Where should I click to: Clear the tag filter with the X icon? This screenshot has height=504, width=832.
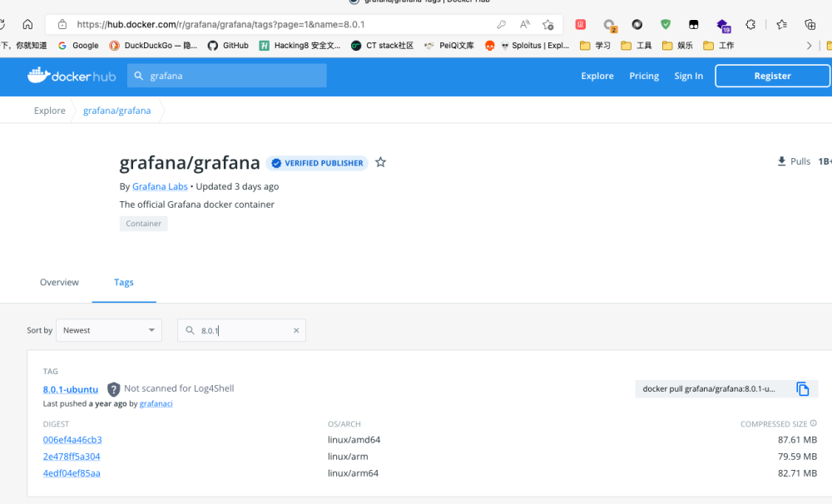[296, 330]
